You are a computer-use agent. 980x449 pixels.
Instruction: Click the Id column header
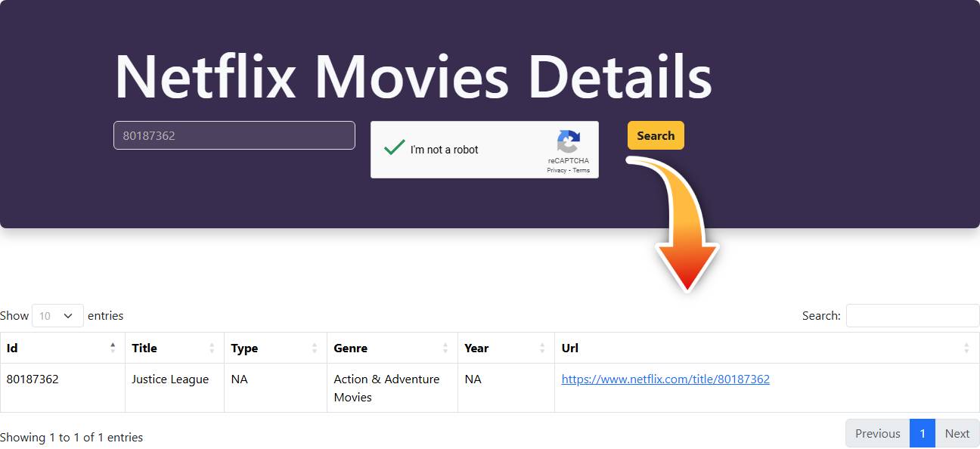[63, 348]
